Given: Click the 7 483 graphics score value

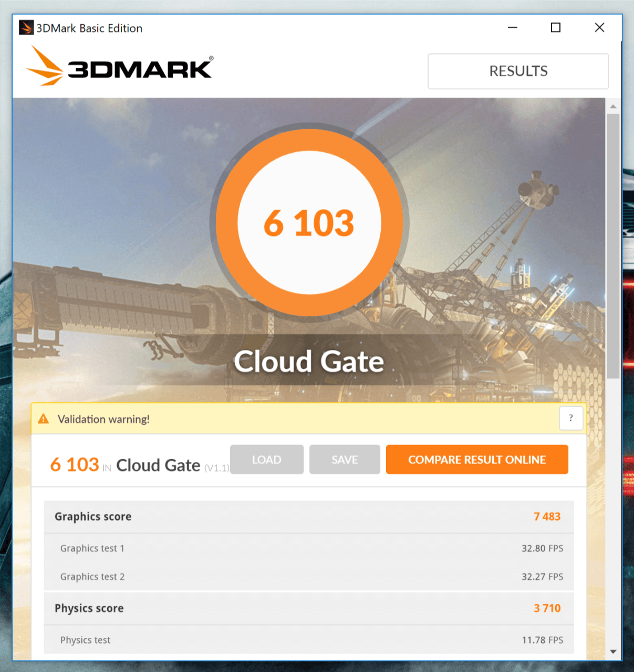Looking at the screenshot, I should coord(547,516).
